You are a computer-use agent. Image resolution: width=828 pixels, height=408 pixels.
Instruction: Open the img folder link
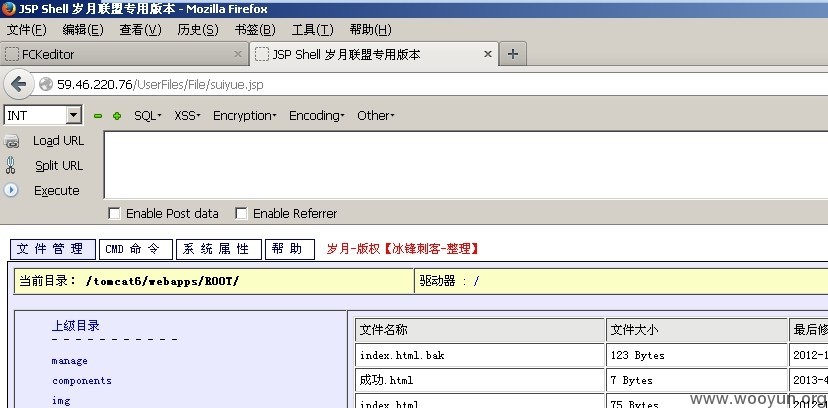[61, 401]
